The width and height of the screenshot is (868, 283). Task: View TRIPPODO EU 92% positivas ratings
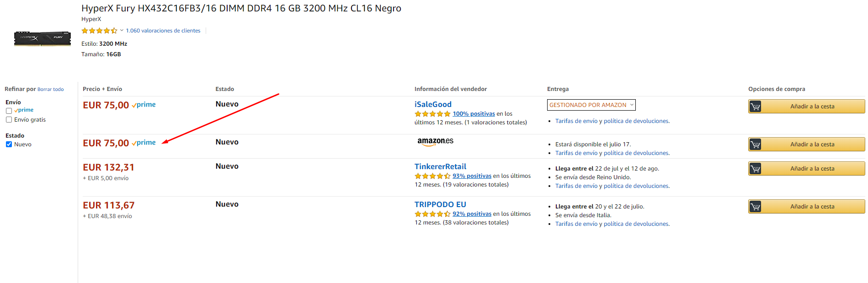472,214
